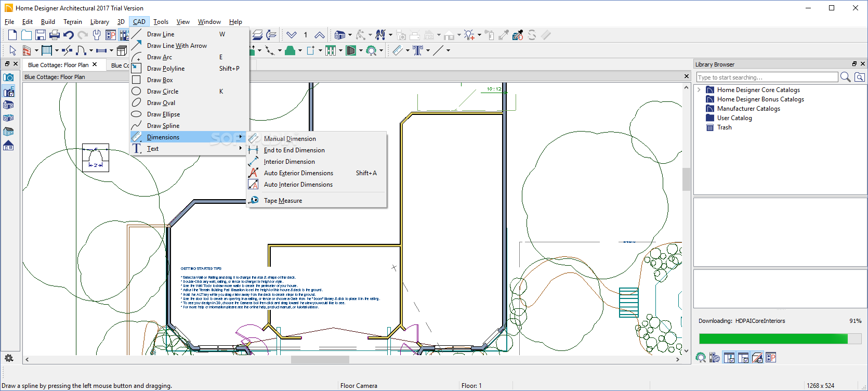Open the Tools menu
The width and height of the screenshot is (868, 391).
[161, 22]
